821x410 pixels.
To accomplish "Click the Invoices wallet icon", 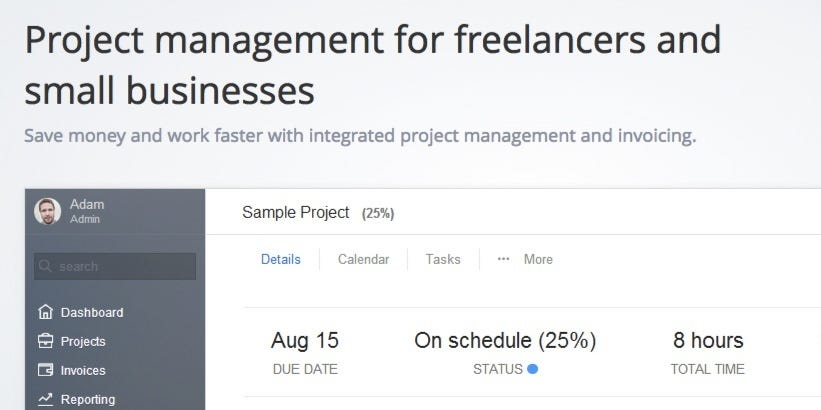I will point(44,370).
